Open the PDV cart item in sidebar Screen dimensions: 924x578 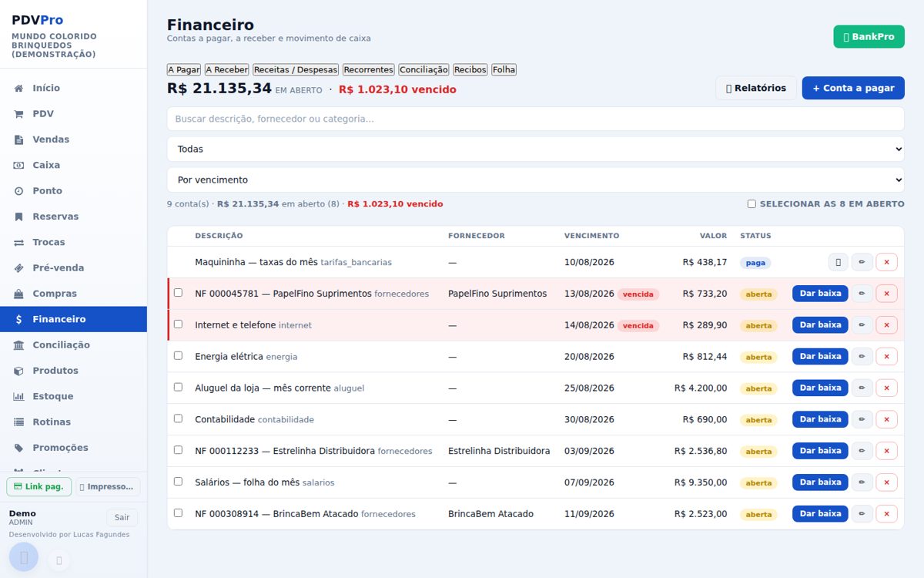click(x=73, y=113)
